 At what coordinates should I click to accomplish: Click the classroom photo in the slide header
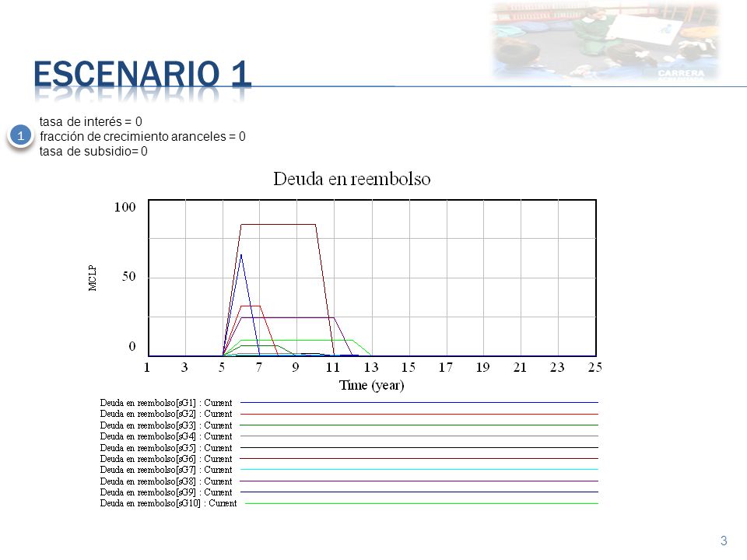(x=605, y=40)
